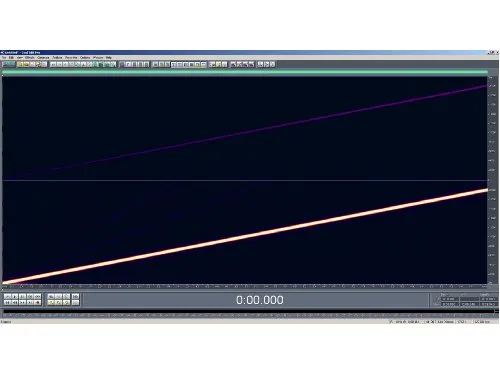Click the red Record button
Viewport: 500px width, 375px height.
(x=37, y=302)
